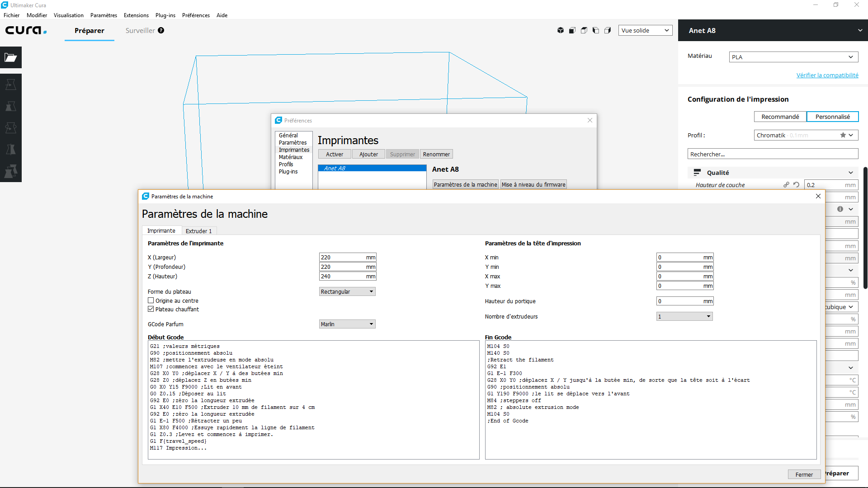Screen dimensions: 868x488
Task: Toggle the Plateau chauffant checkbox
Action: click(x=151, y=309)
